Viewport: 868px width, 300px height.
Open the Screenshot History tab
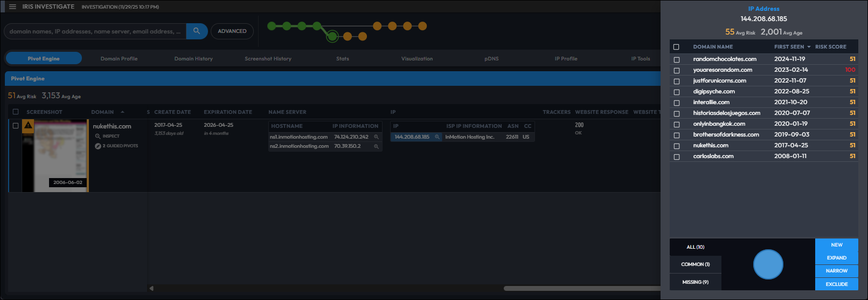[x=268, y=59]
